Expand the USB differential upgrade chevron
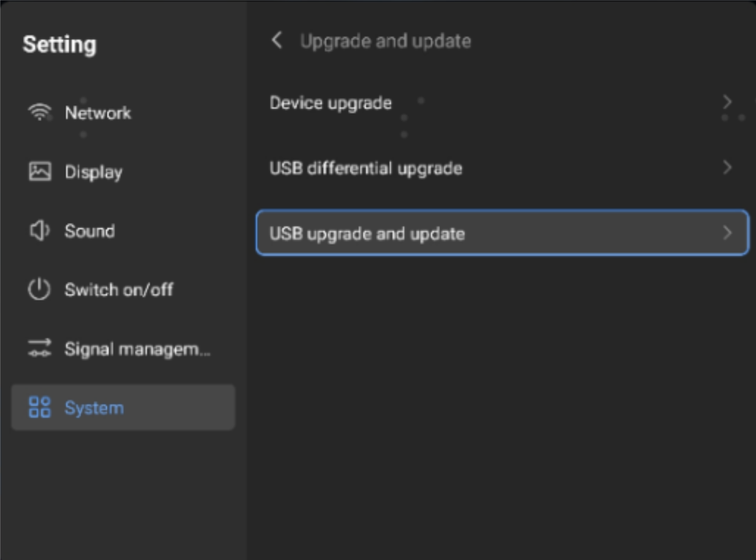This screenshot has height=560, width=756. coord(727,167)
